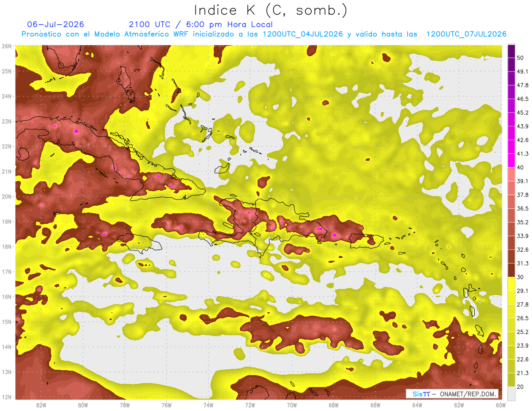Click the grey swatch below 20 in the legend

(511, 393)
